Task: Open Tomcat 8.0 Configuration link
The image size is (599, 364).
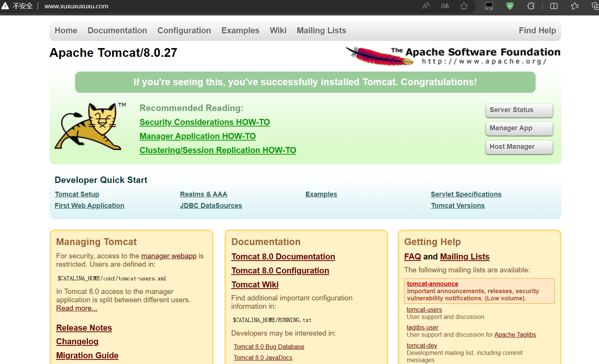Action: pyautogui.click(x=280, y=271)
